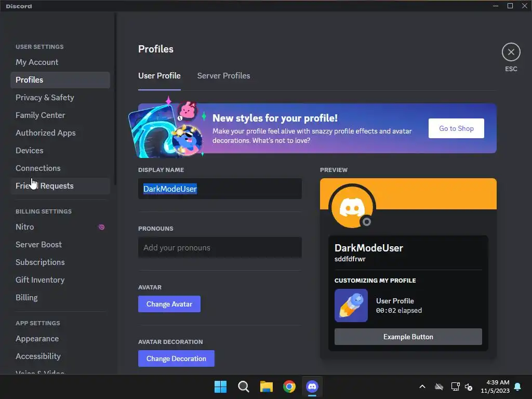
Task: Open Devices settings
Action: click(x=60, y=150)
